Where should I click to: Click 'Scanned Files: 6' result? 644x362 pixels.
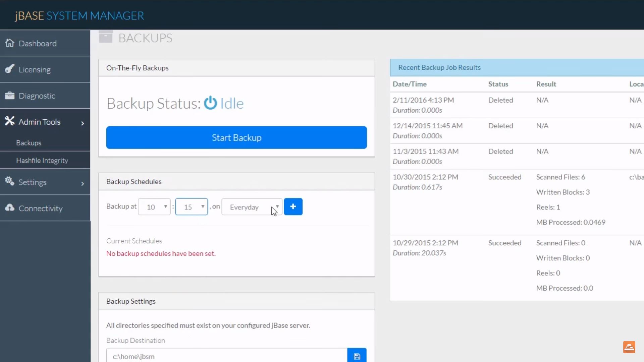tap(560, 177)
